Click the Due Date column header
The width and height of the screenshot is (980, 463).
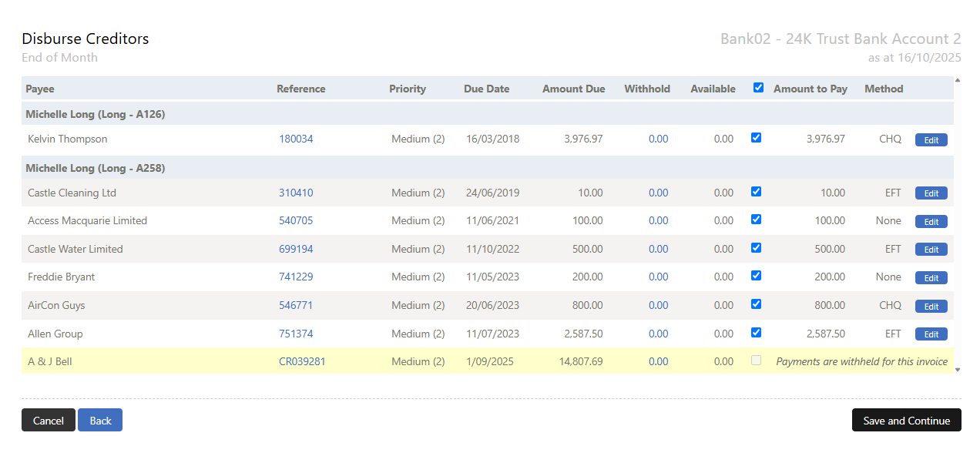click(x=486, y=89)
